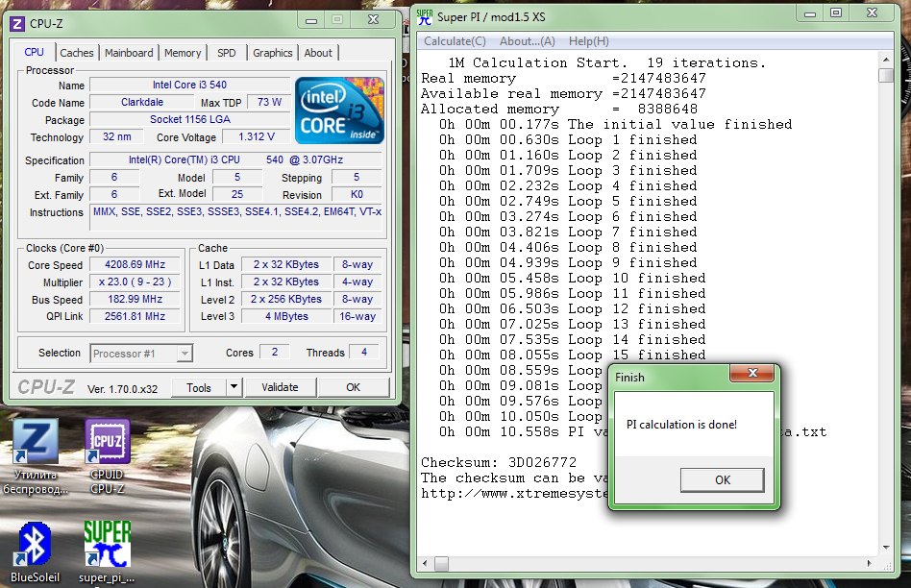Click the QPI Link value '2561.81 MHz'
The width and height of the screenshot is (911, 588).
135,316
